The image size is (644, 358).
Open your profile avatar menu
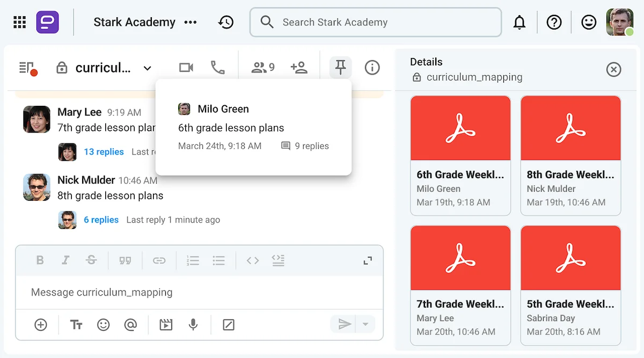(619, 22)
